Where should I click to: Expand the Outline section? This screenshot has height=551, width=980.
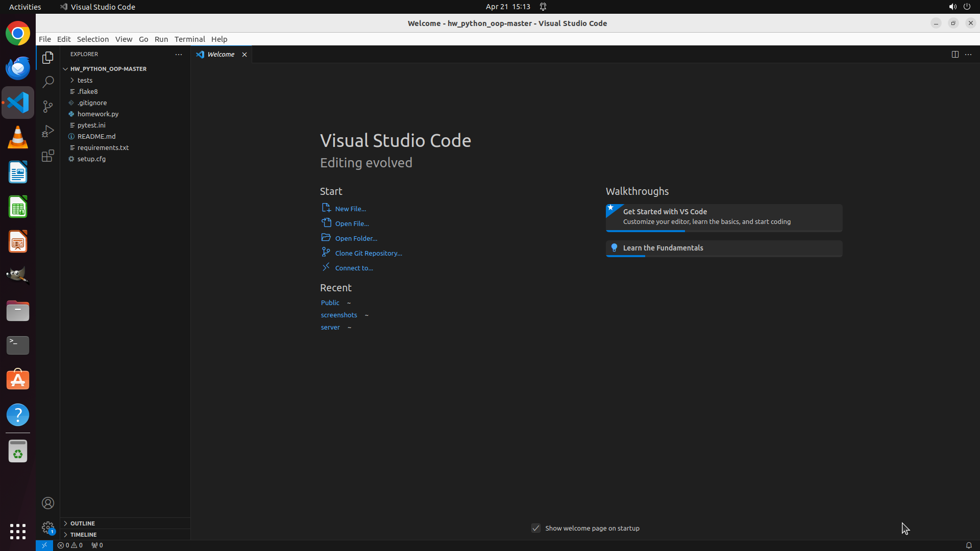pos(83,523)
